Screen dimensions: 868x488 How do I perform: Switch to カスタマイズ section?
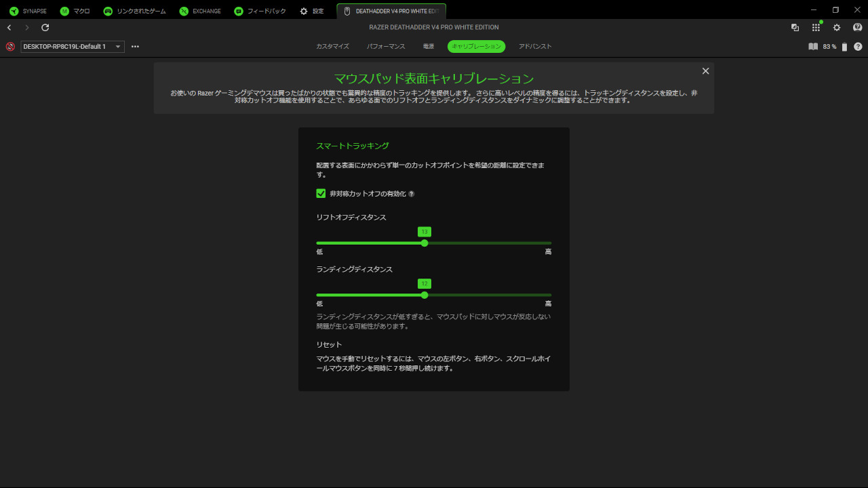click(332, 47)
